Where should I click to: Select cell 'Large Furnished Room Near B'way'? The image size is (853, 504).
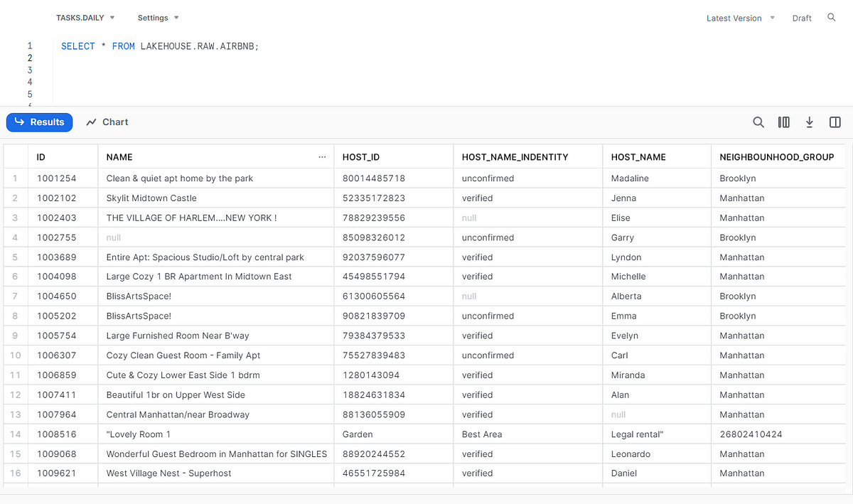pyautogui.click(x=215, y=336)
